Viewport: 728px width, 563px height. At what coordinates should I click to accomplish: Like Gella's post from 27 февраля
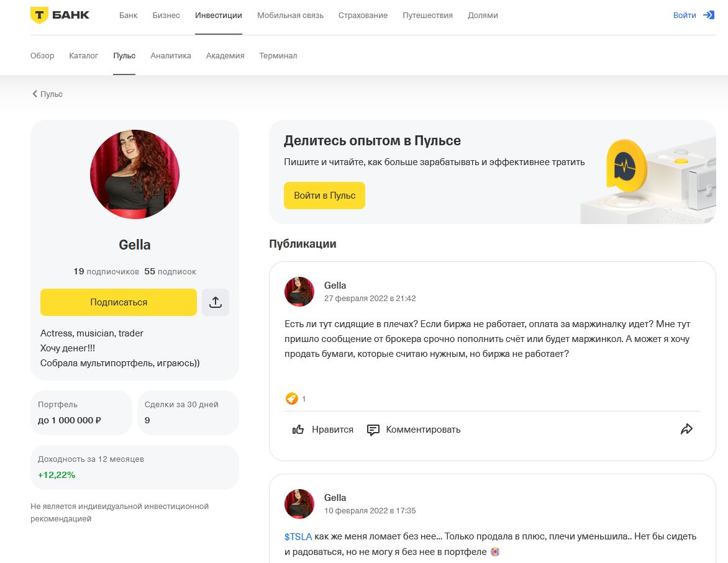(322, 429)
